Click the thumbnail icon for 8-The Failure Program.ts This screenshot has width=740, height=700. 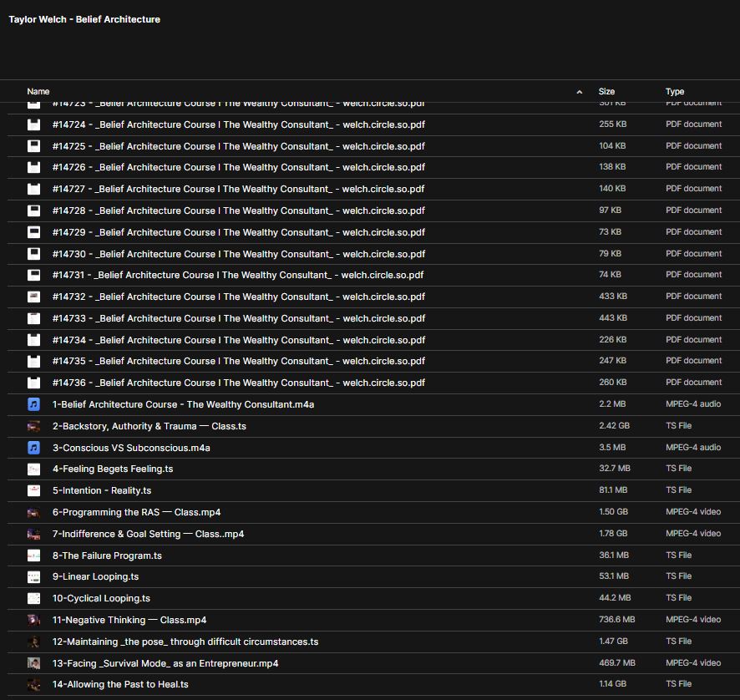[33, 555]
